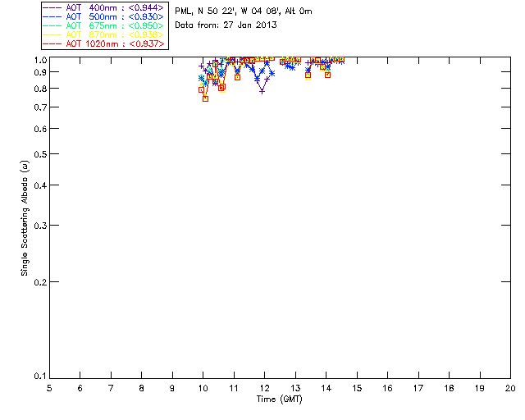Click the x-axis tick label 9
The width and height of the screenshot is (525, 420).
click(172, 388)
